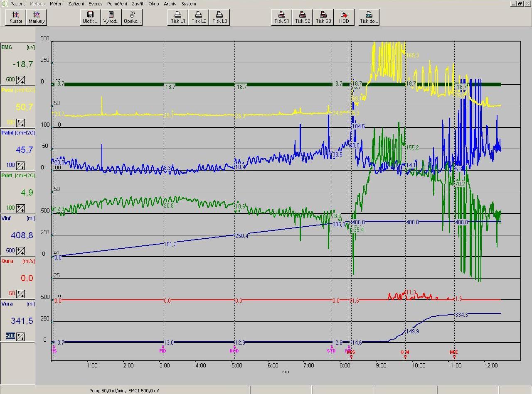Restore the inner document window
The image size is (532, 394).
click(520, 3)
